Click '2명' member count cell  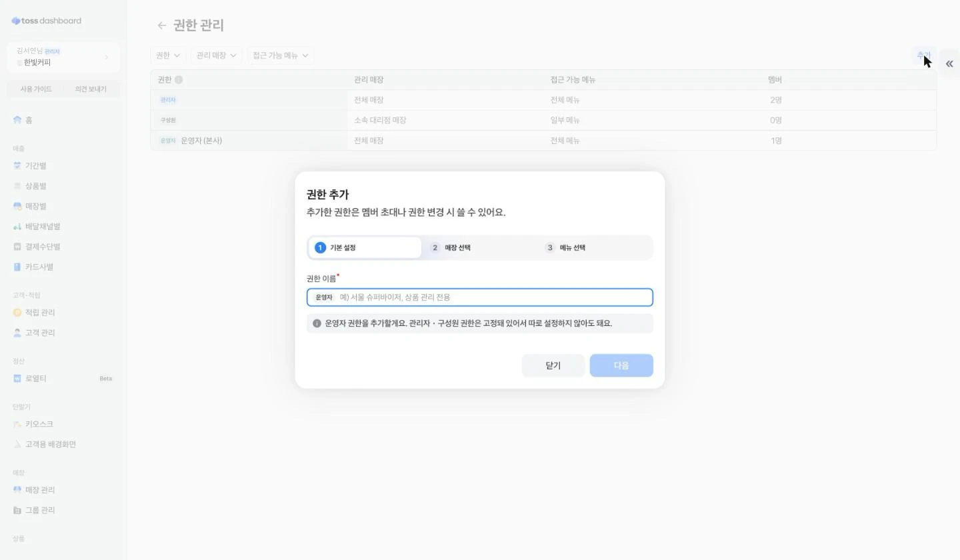[x=776, y=100]
